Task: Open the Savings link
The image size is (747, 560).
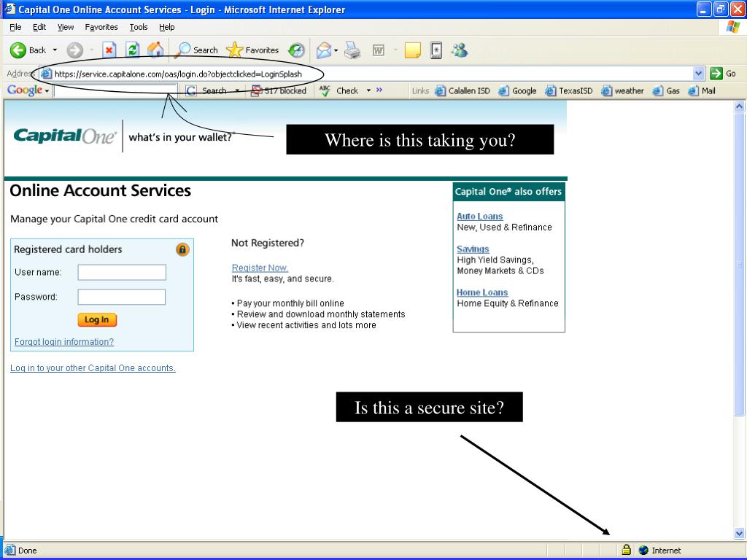Action: click(473, 249)
